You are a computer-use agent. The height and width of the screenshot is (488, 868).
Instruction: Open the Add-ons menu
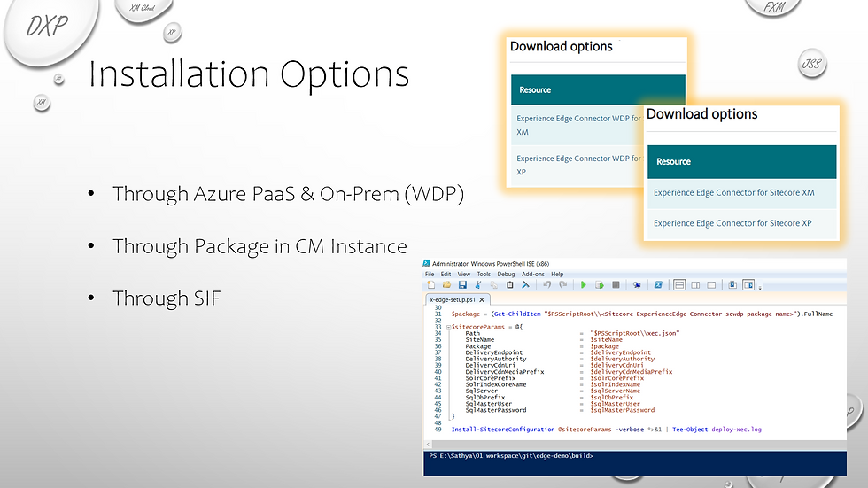tap(533, 274)
